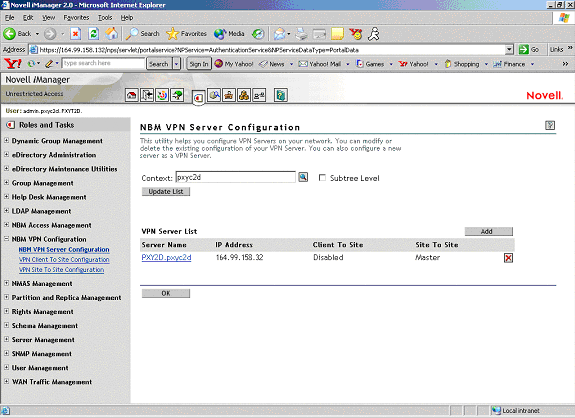Expand Dynamic Group Management role
575x418 pixels.
[6, 140]
